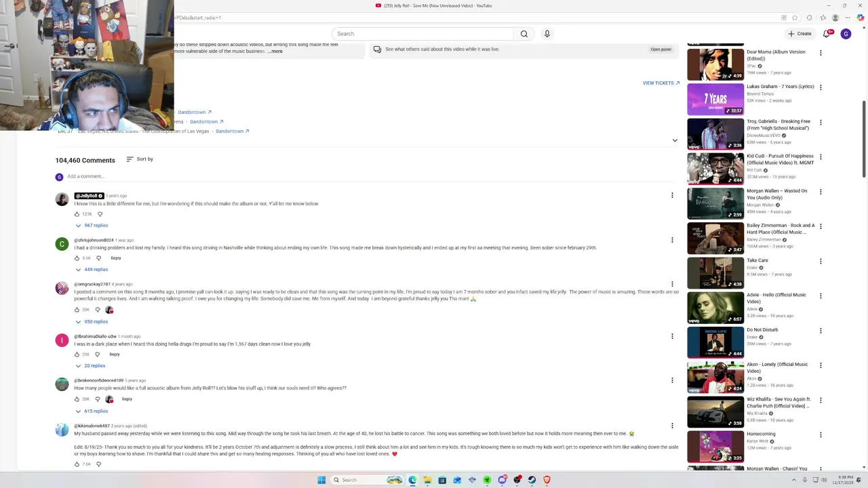Open options menu for @kikimalone6487 comment

672,426
